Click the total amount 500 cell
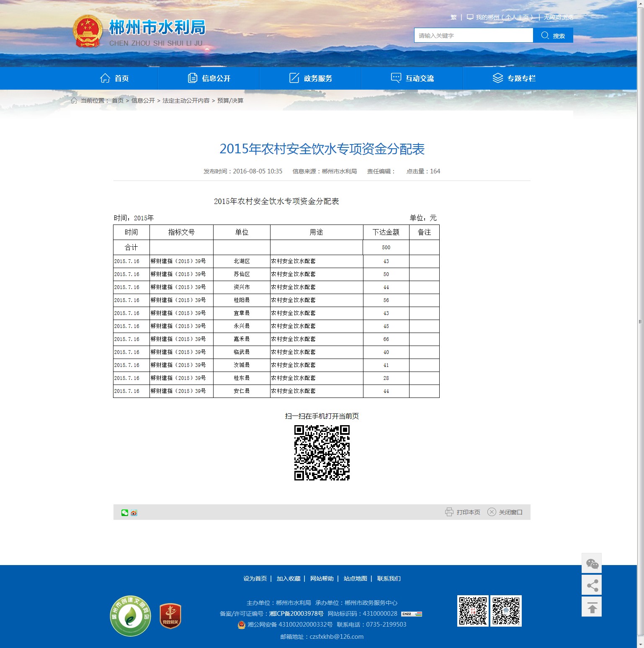 click(x=386, y=248)
